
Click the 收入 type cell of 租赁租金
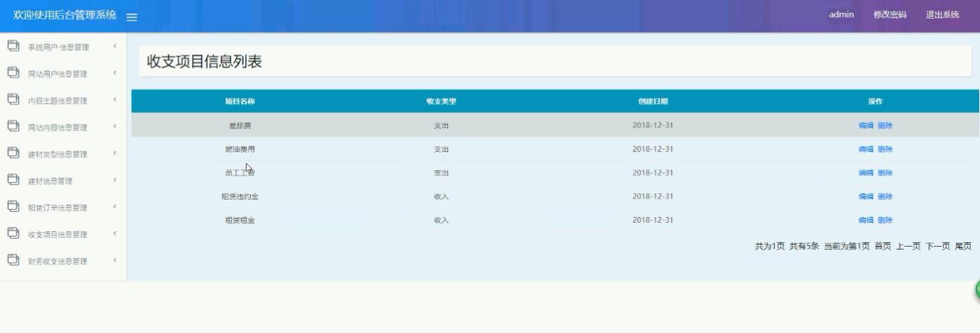point(441,220)
